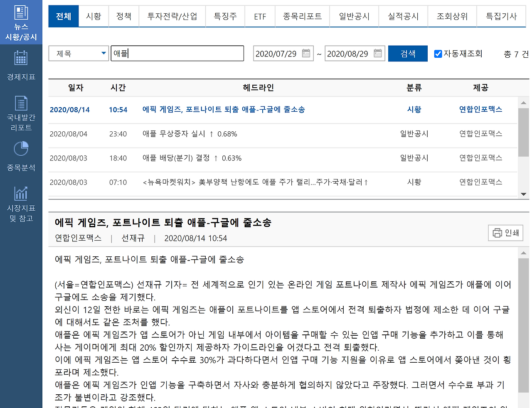Switch to the 실적공시 tab

coord(403,16)
